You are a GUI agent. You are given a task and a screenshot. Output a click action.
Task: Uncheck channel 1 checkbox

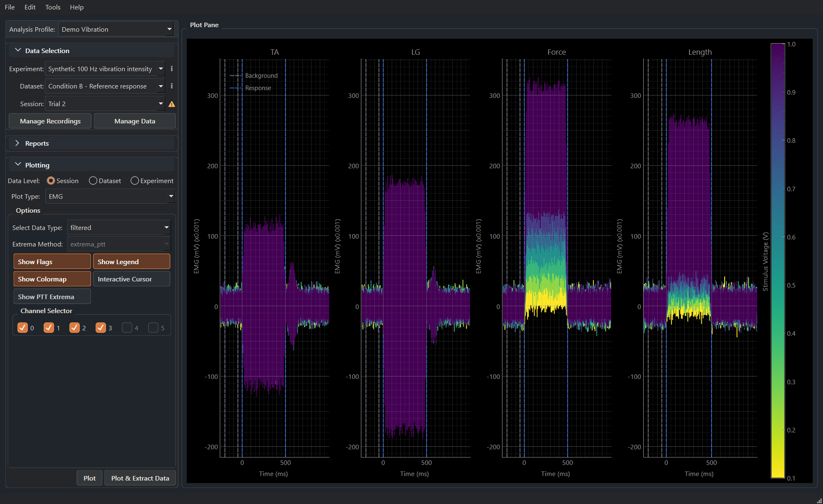tap(49, 327)
